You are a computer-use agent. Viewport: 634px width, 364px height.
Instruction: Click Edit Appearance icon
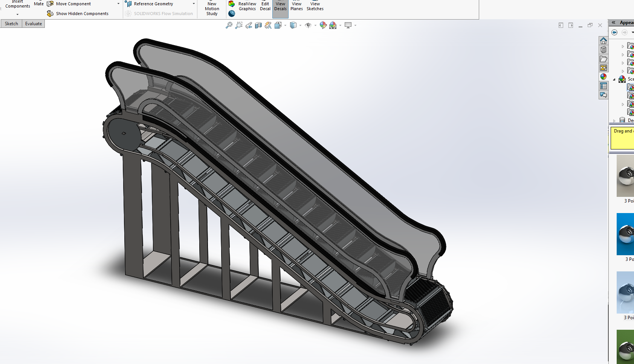pyautogui.click(x=323, y=25)
